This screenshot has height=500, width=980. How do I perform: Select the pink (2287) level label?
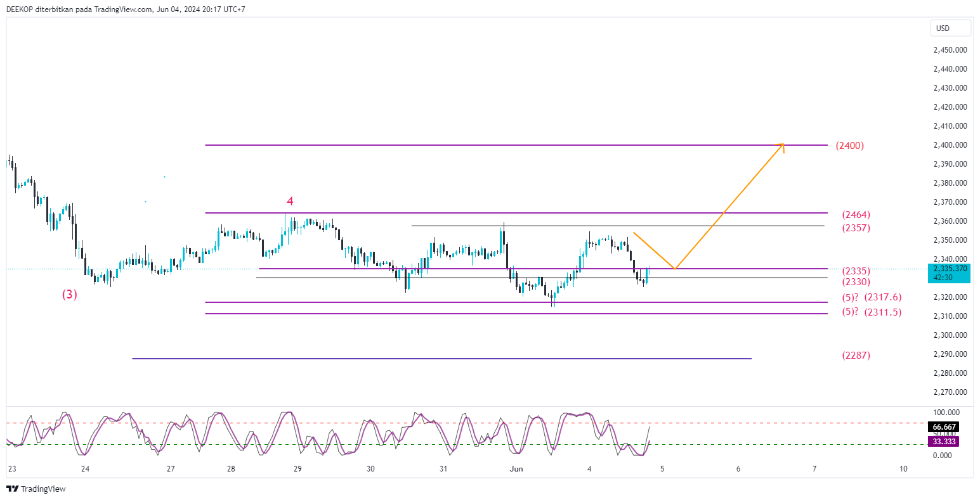click(856, 355)
